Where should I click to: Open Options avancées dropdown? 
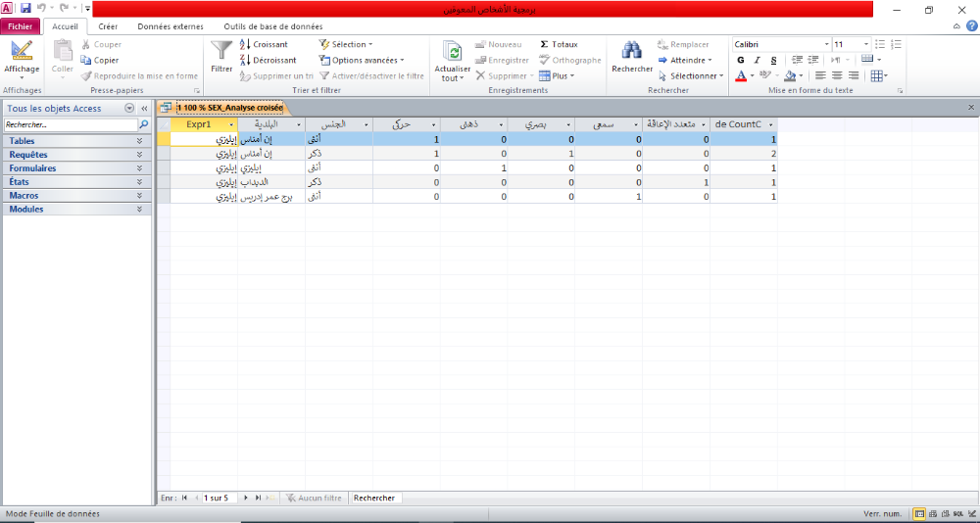(362, 60)
